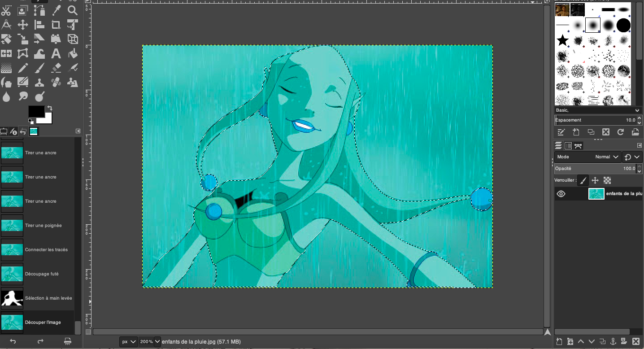Select the Smudge tool
644x349 pixels.
(23, 96)
